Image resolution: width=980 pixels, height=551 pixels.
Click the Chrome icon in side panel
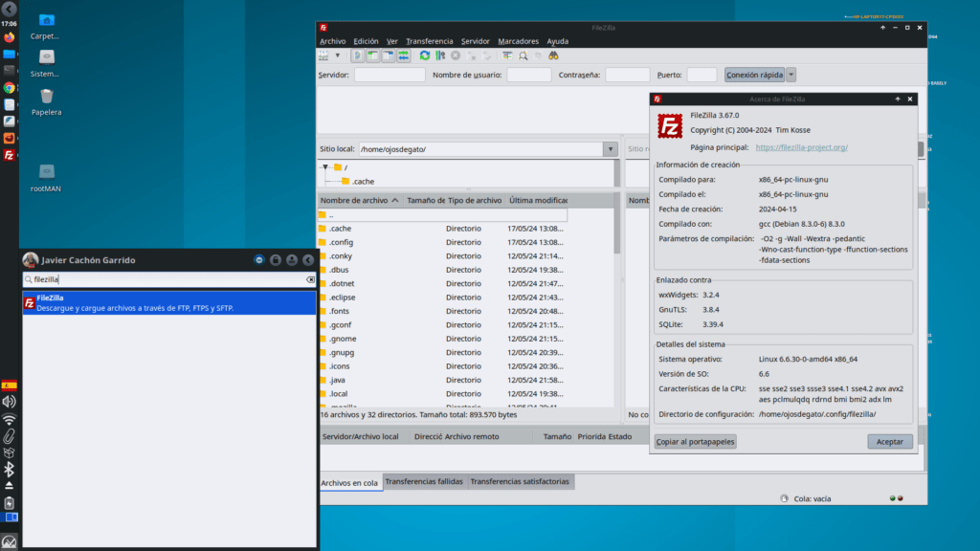(x=9, y=88)
